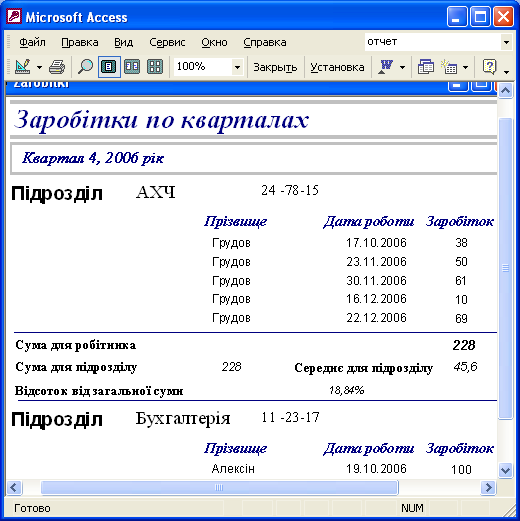Click the date 23.11.2006
The width and height of the screenshot is (520, 521).
376,262
